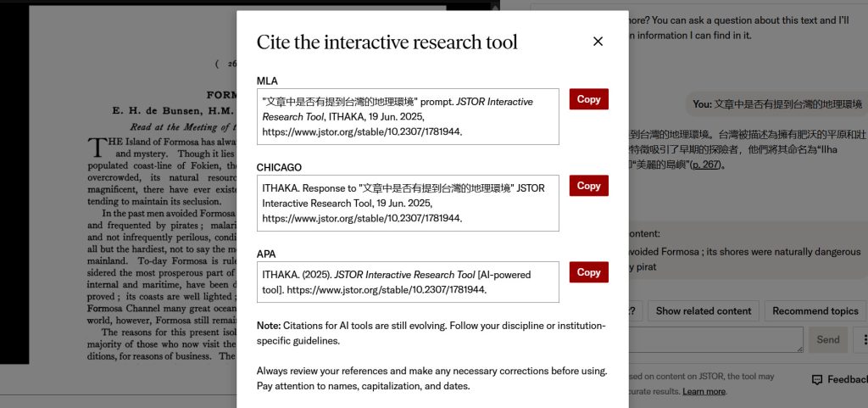Copy the CHICAGO citation
The height and width of the screenshot is (408, 868).
click(x=588, y=186)
